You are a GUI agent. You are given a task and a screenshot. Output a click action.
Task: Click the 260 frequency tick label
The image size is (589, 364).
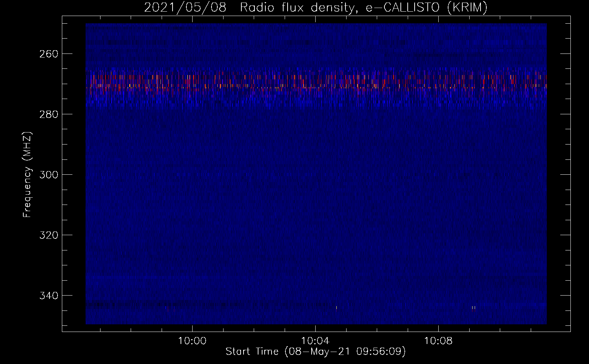(48, 54)
